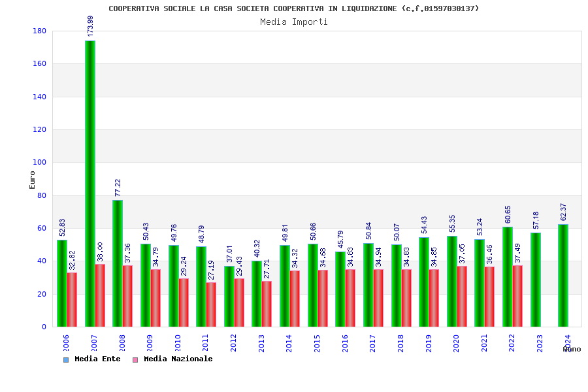The width and height of the screenshot is (588, 392).
Task: Click the Media Importi chart subtitle
Action: [x=294, y=22]
